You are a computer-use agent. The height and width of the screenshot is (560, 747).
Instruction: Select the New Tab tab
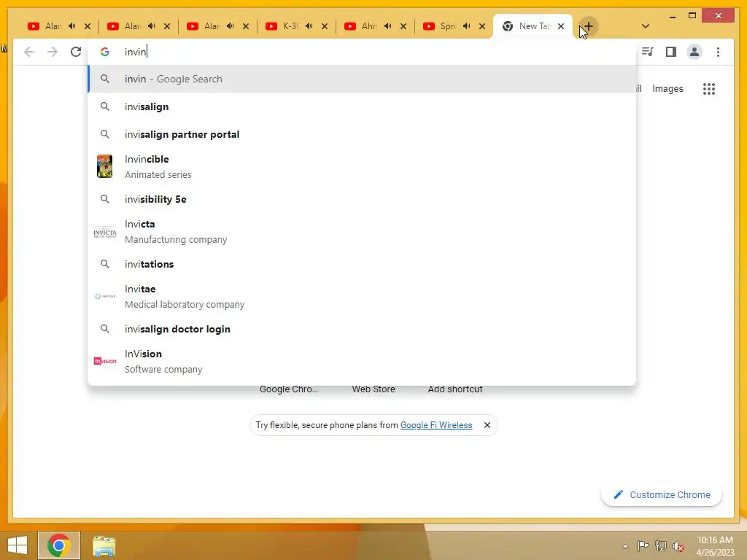tap(533, 26)
